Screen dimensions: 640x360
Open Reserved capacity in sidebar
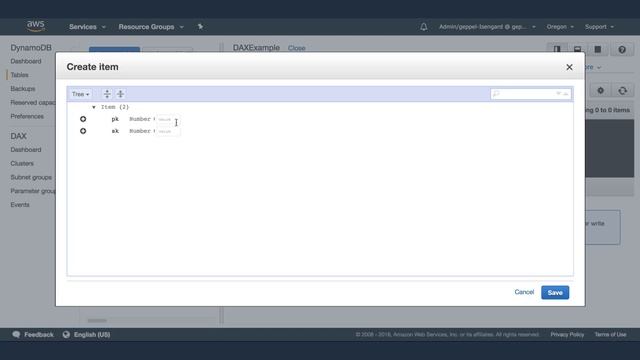pyautogui.click(x=33, y=102)
